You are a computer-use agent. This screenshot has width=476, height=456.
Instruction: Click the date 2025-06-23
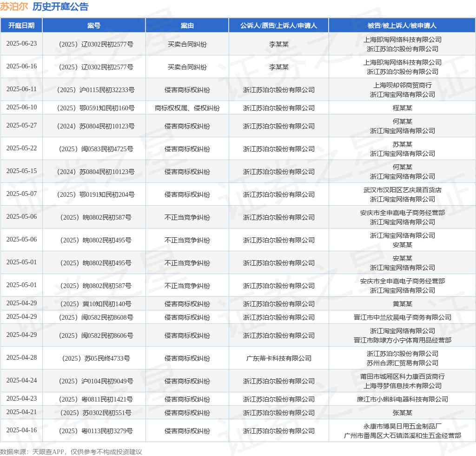(21, 43)
